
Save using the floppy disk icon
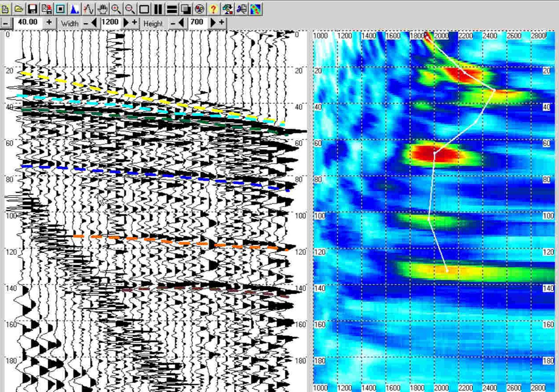[32, 8]
